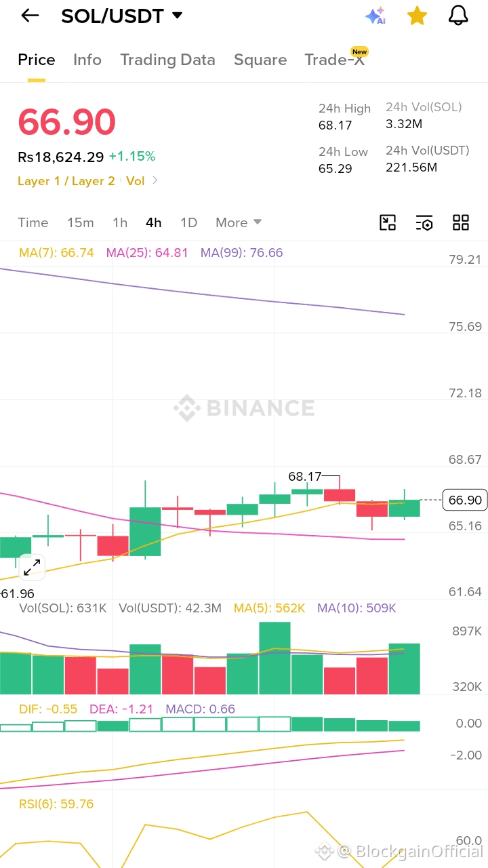Select the 1D chart interval
Image resolution: width=488 pixels, height=868 pixels.
pos(188,222)
